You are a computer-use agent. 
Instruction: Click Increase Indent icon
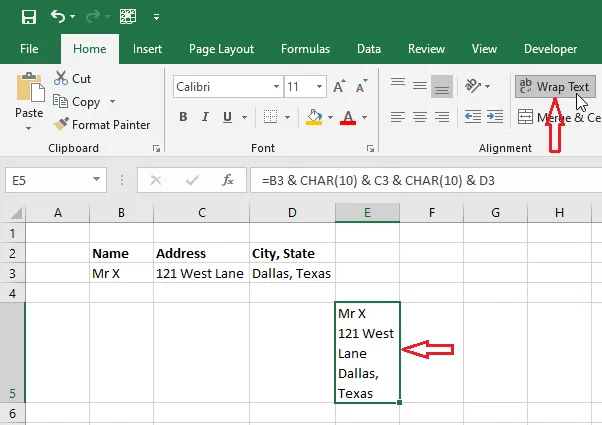pyautogui.click(x=495, y=117)
